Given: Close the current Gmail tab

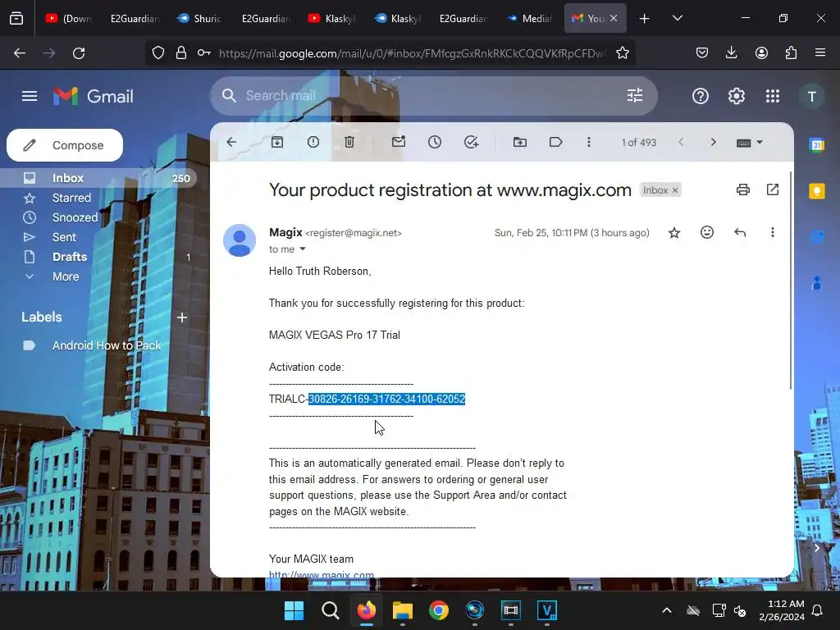Looking at the screenshot, I should (x=614, y=18).
